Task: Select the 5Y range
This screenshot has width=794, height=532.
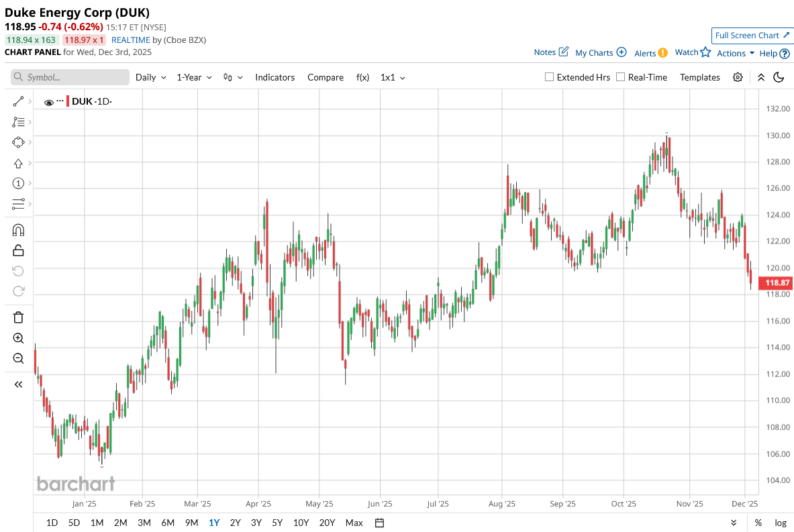Action: (277, 523)
